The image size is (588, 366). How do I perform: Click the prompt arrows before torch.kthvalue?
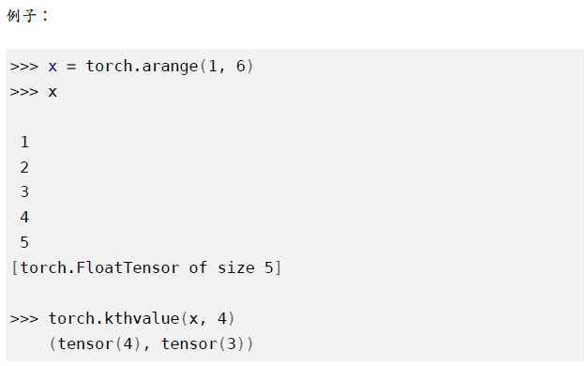pyautogui.click(x=24, y=319)
